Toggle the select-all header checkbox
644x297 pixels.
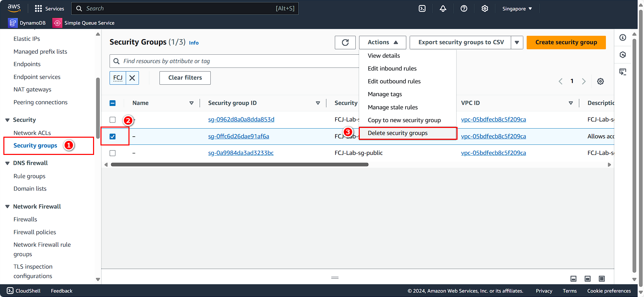point(113,103)
